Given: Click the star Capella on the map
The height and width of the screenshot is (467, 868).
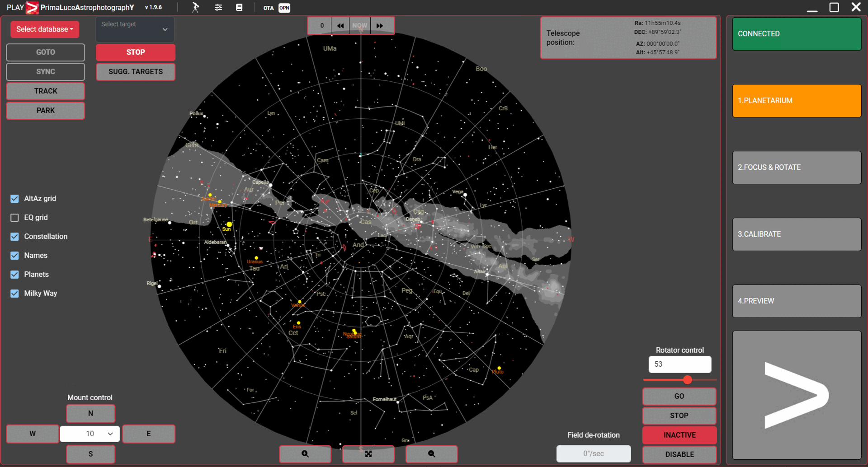Looking at the screenshot, I should (270, 185).
